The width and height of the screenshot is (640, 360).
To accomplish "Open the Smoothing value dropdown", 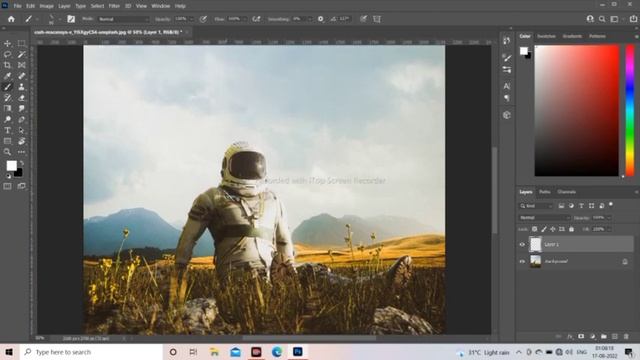I will point(310,19).
